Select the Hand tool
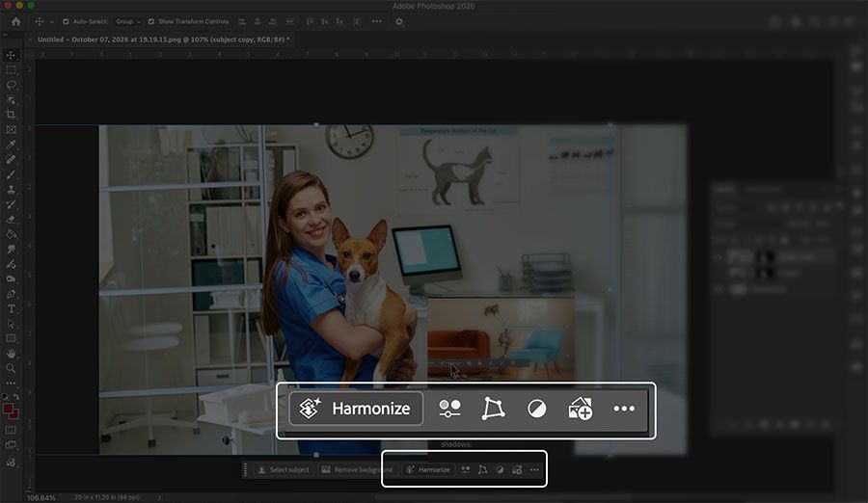The width and height of the screenshot is (868, 503). (x=11, y=354)
